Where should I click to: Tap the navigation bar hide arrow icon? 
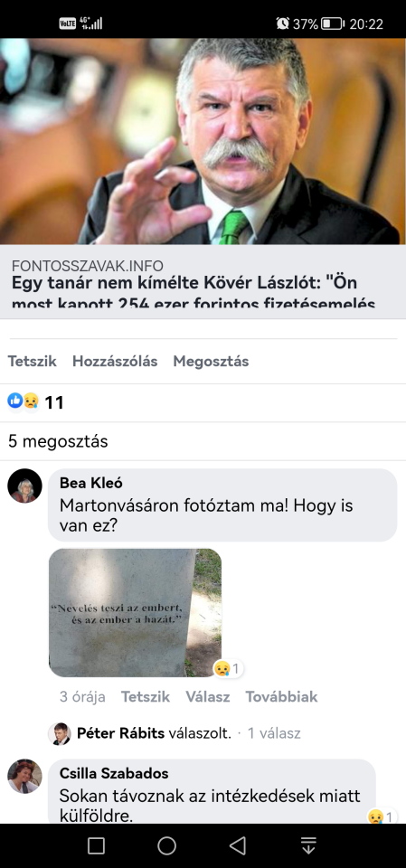pos(308,845)
